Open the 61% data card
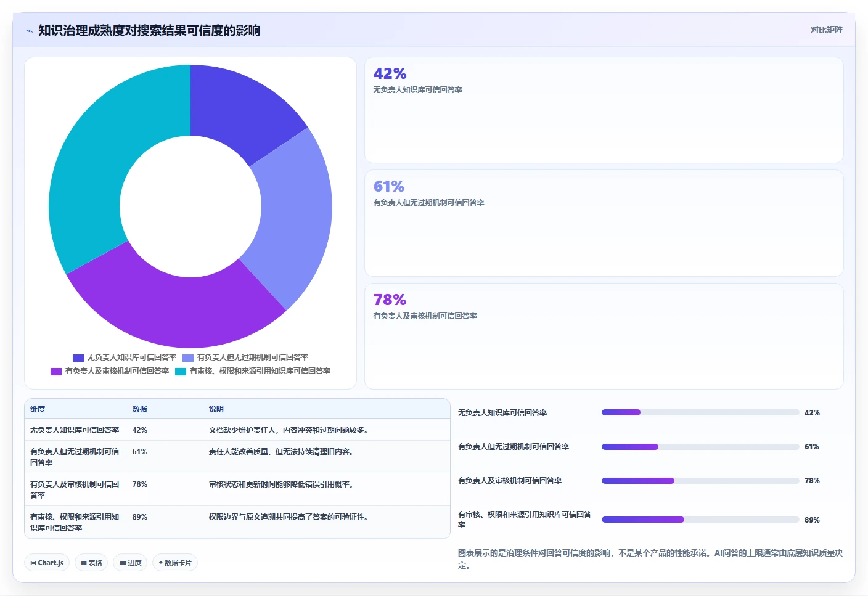Viewport: 868px width, 596px height. click(604, 223)
